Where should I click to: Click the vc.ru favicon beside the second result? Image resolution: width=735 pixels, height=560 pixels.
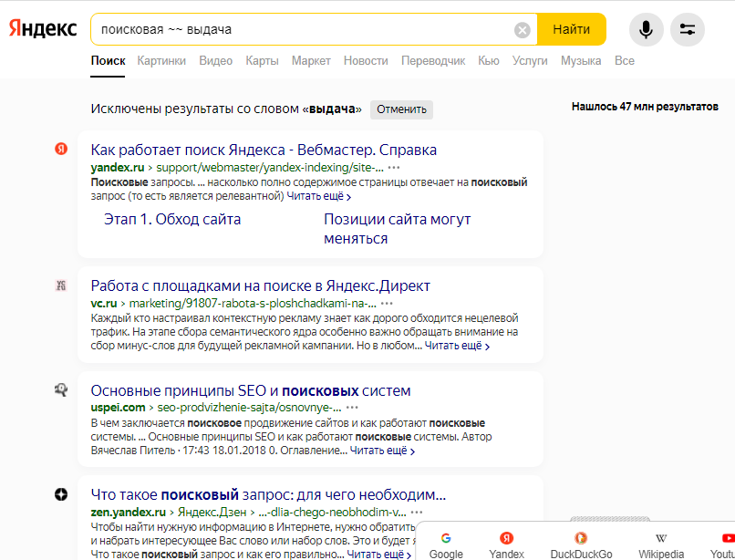point(61,285)
